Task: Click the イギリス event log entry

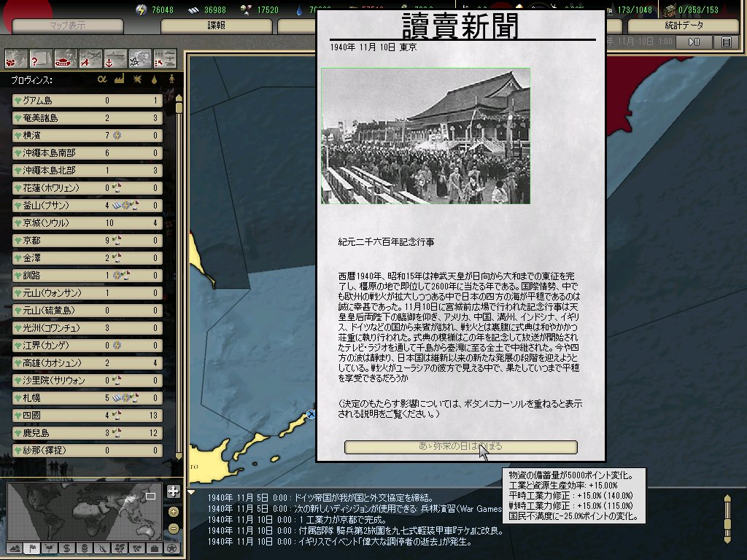Action: point(340,542)
